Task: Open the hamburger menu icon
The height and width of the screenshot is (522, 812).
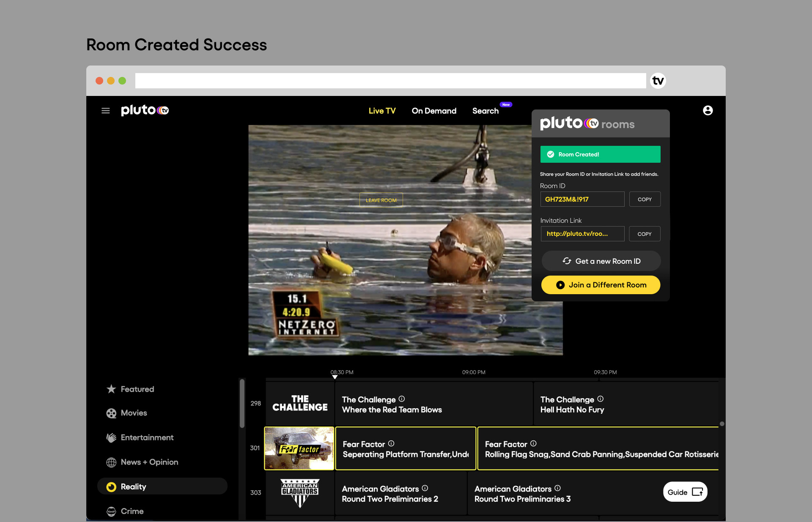Action: pos(106,111)
